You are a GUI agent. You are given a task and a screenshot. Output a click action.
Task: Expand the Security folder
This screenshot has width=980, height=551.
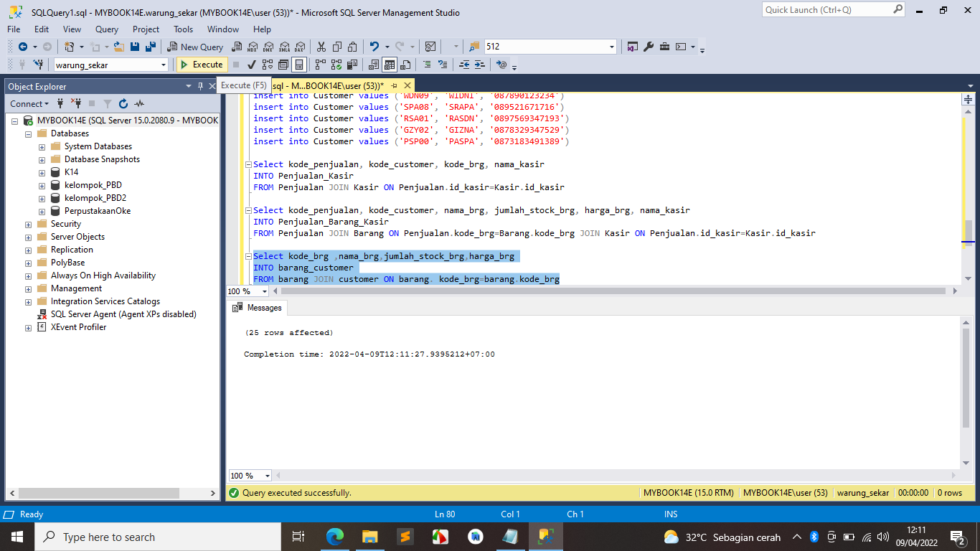tap(28, 224)
